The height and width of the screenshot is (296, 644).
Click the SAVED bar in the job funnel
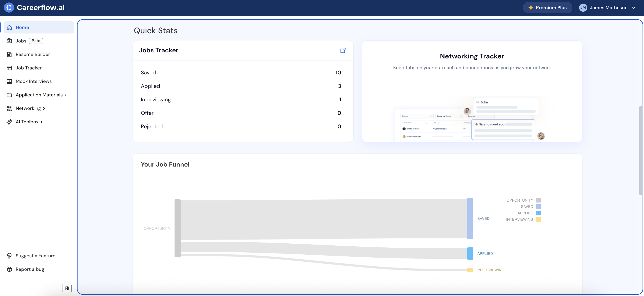point(470,218)
